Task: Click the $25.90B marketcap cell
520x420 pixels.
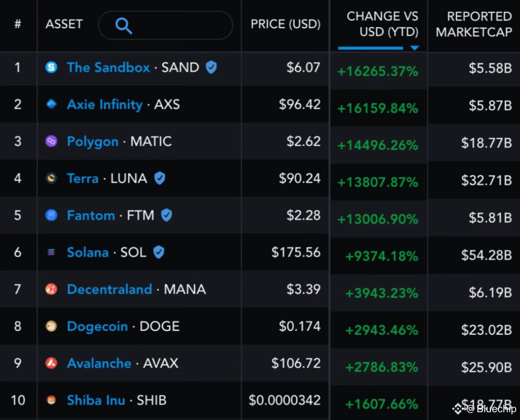Action: (487, 367)
